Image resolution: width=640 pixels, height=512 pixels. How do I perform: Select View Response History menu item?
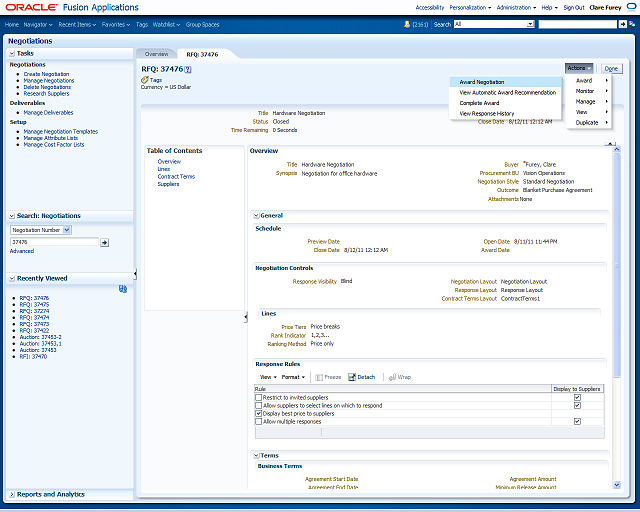click(505, 114)
